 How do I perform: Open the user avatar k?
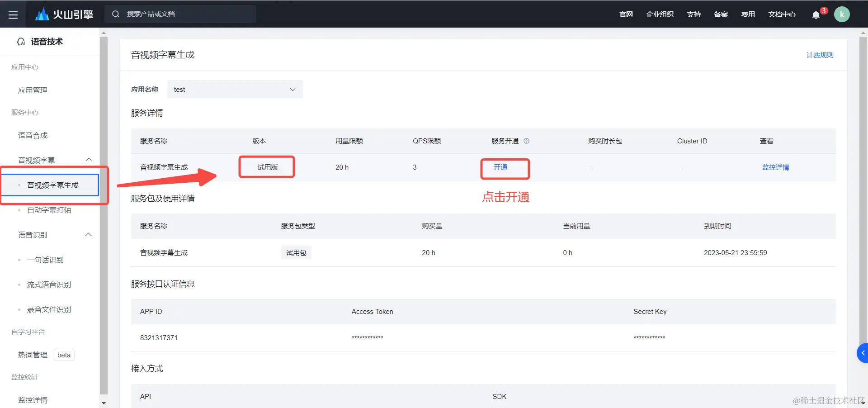842,14
